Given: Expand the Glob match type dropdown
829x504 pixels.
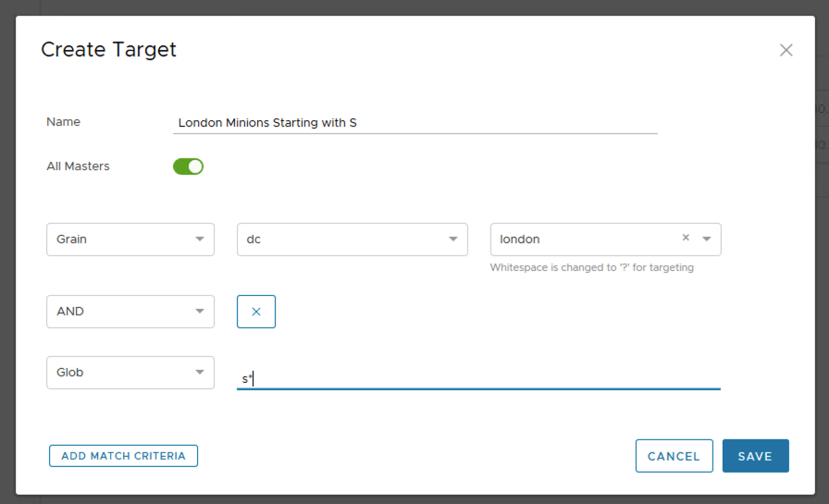Looking at the screenshot, I should [130, 373].
